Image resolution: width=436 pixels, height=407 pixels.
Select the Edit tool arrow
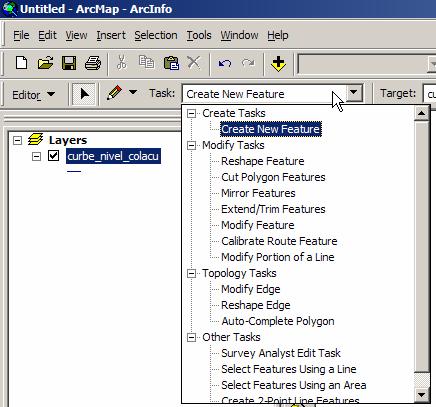coord(84,94)
